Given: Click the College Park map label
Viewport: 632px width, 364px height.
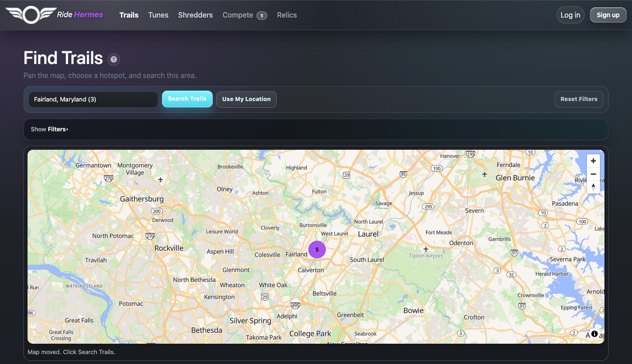Looking at the screenshot, I should 310,334.
